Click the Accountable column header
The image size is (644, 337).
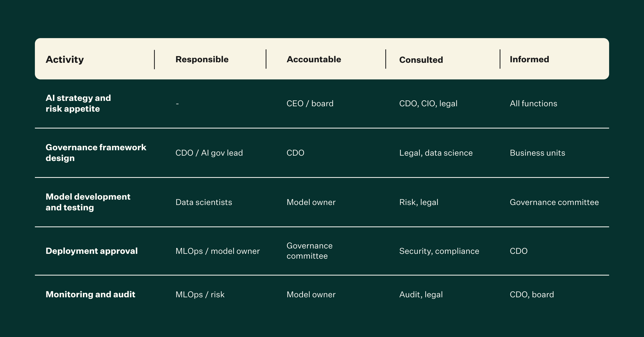[x=314, y=59]
